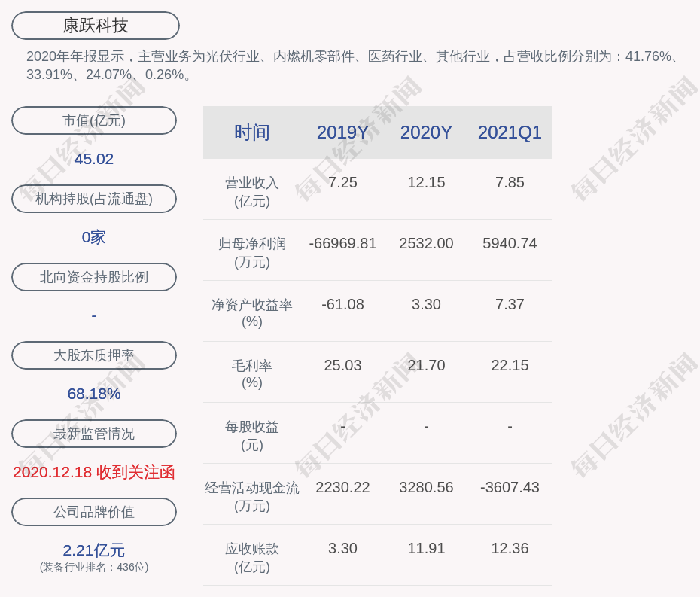Viewport: 700px width, 597px height.
Task: Click cash flow value -3607.43
Action: pyautogui.click(x=510, y=488)
